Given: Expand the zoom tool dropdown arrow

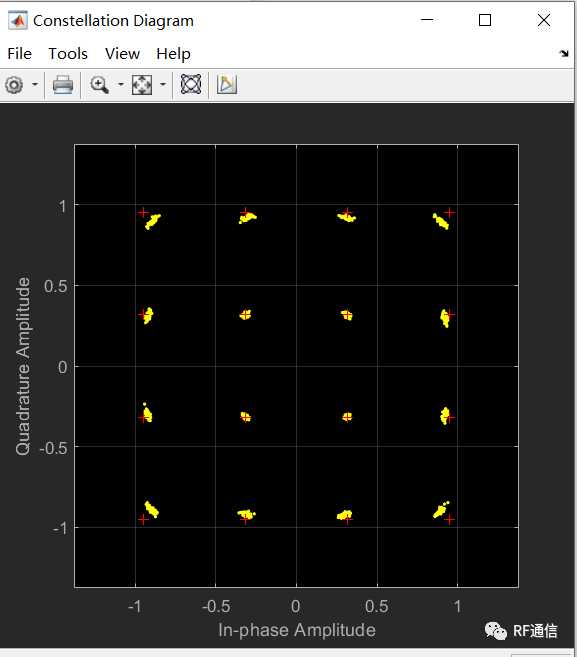Looking at the screenshot, I should [x=121, y=85].
